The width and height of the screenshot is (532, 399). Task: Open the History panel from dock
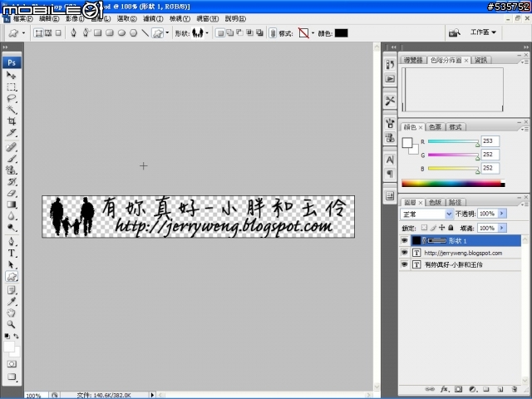[390, 64]
